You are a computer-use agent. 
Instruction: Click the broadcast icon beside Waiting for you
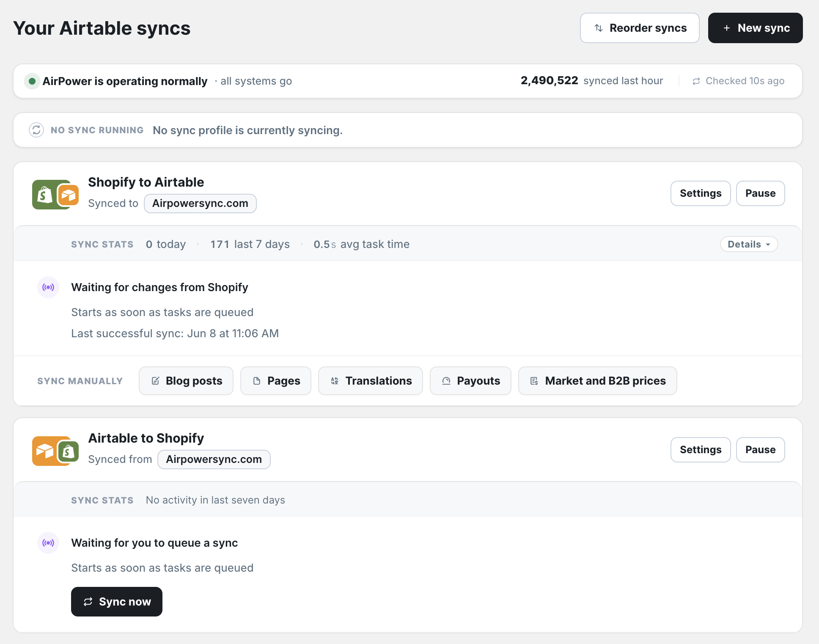(48, 543)
